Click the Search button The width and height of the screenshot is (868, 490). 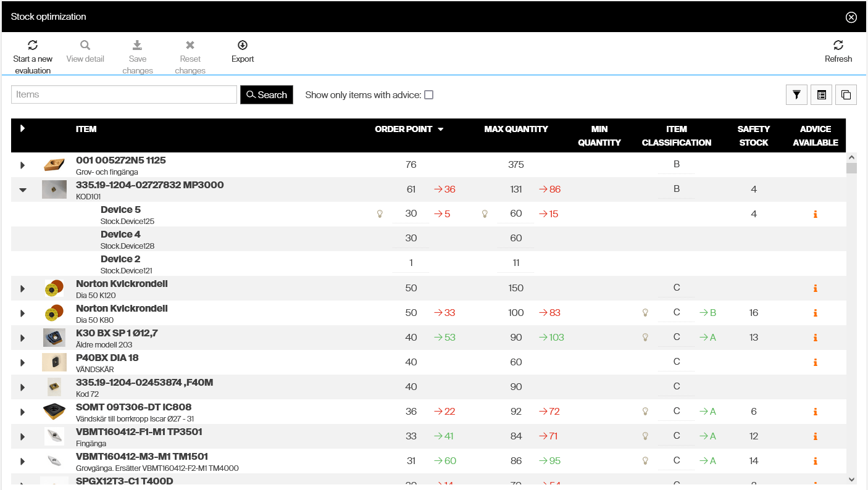point(266,95)
